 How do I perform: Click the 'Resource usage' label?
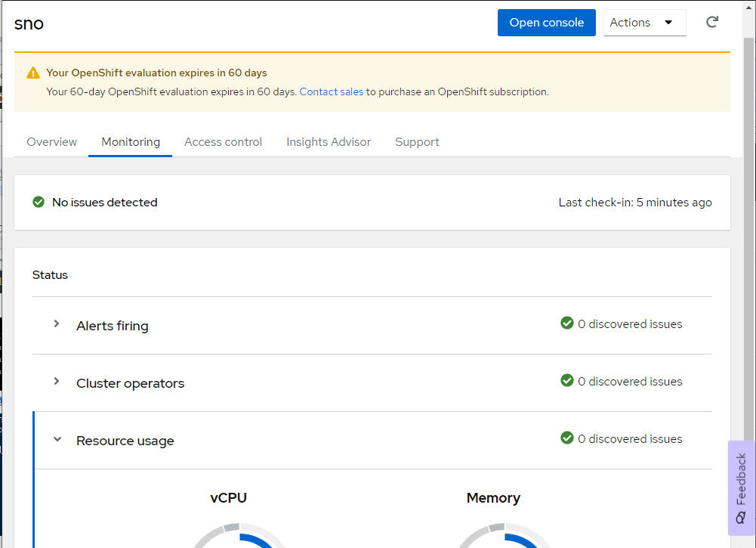[x=125, y=441]
